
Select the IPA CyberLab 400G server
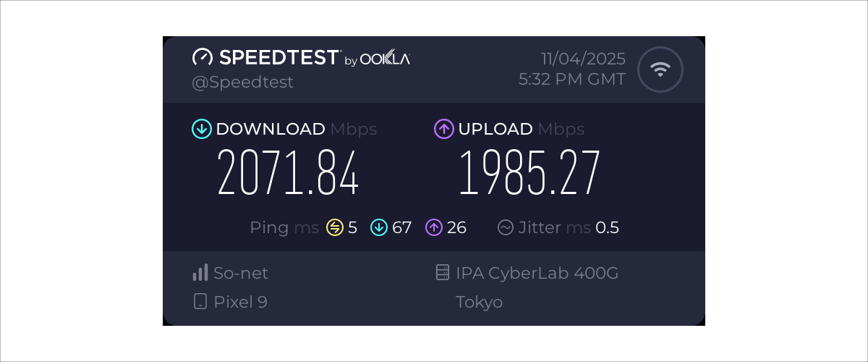click(537, 273)
